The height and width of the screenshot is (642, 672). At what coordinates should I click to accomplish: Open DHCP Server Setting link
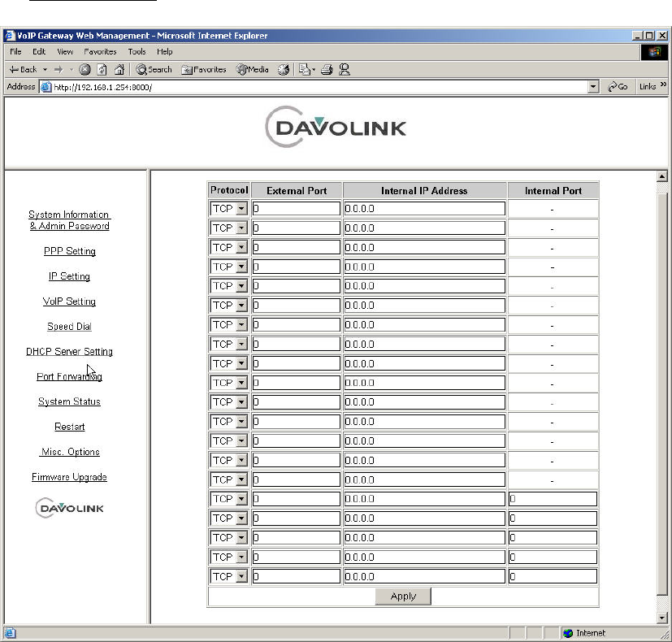(x=69, y=351)
